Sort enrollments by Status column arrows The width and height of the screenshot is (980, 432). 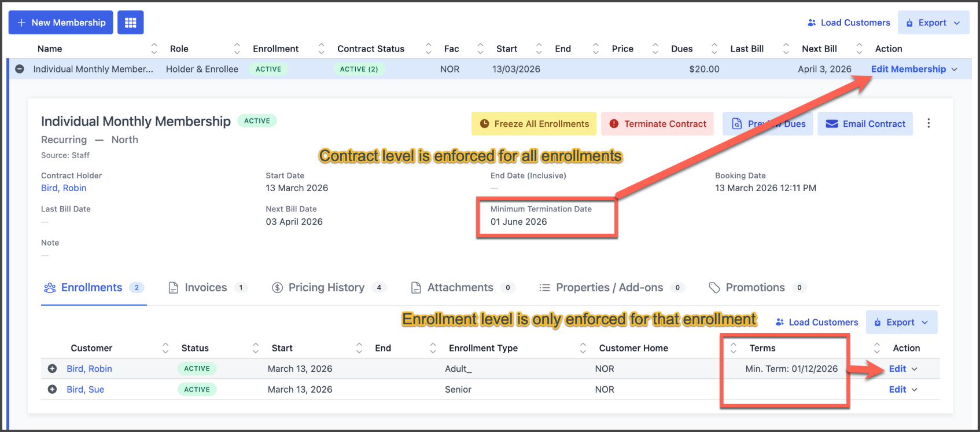pyautogui.click(x=255, y=348)
